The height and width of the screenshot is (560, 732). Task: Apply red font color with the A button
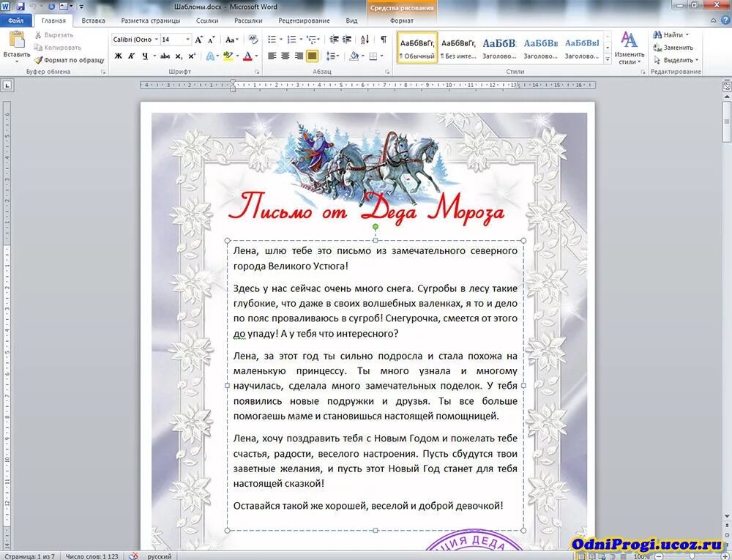point(248,56)
